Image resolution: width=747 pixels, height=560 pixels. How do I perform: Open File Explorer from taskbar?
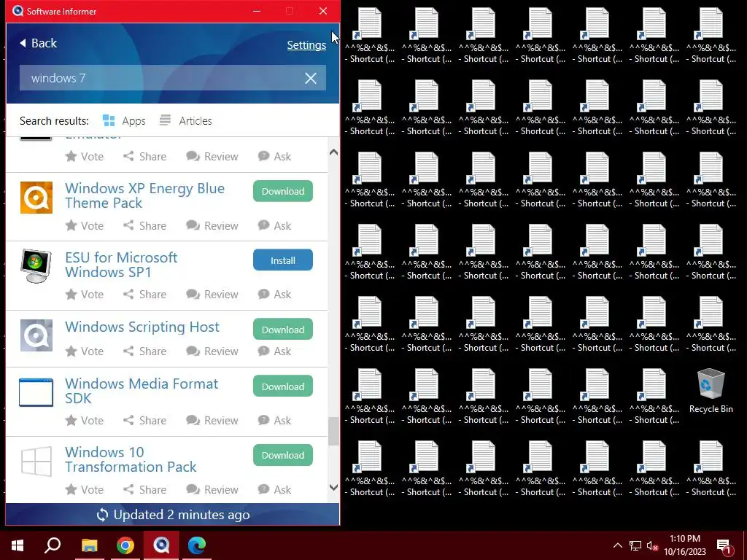coord(89,545)
